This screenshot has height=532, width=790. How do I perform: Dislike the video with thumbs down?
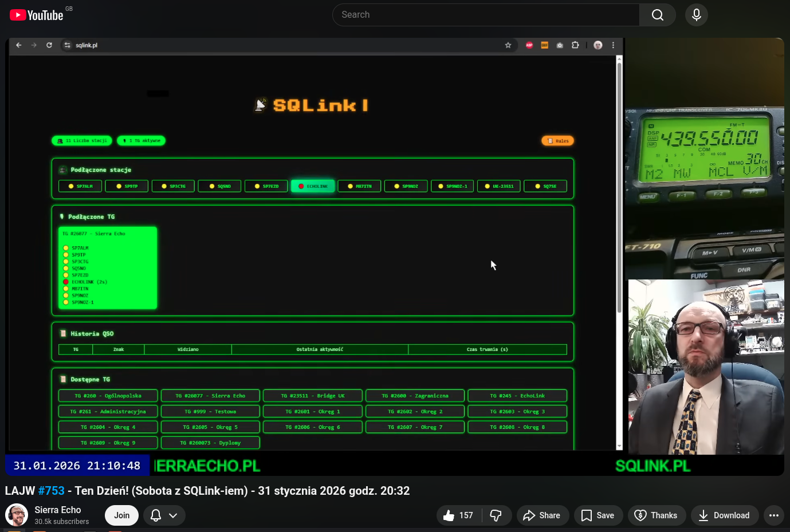coord(496,515)
